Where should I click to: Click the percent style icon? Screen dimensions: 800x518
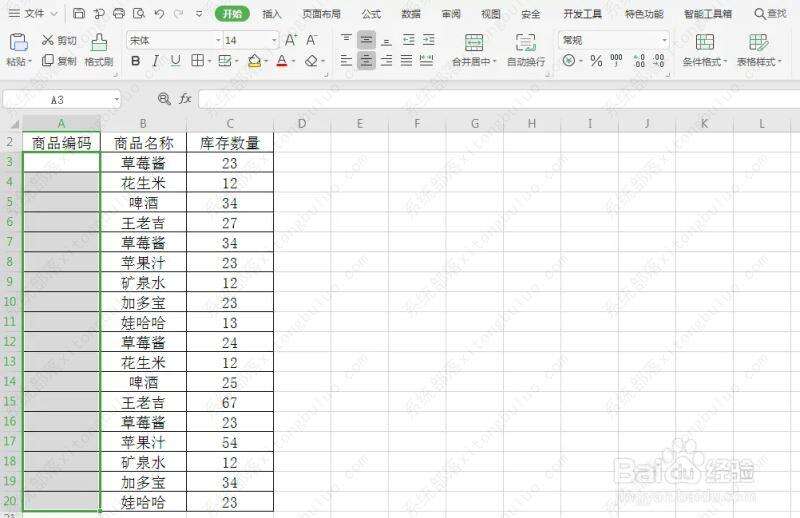coord(596,61)
